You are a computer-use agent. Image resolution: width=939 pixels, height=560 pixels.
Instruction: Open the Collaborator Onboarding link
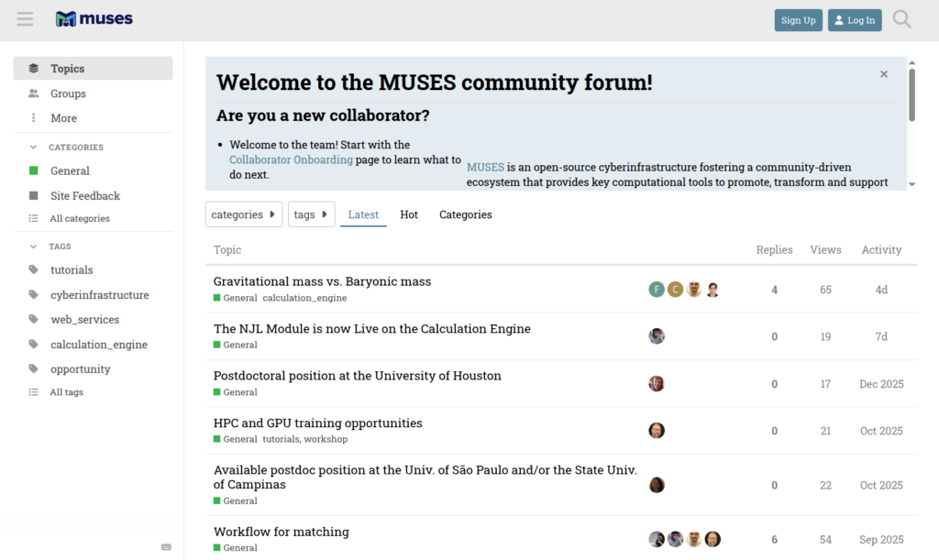coord(291,159)
